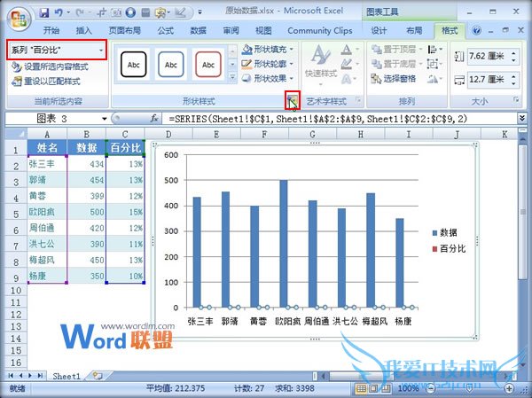Select cell containing 欧阳疯
532x398 pixels.
click(x=47, y=212)
